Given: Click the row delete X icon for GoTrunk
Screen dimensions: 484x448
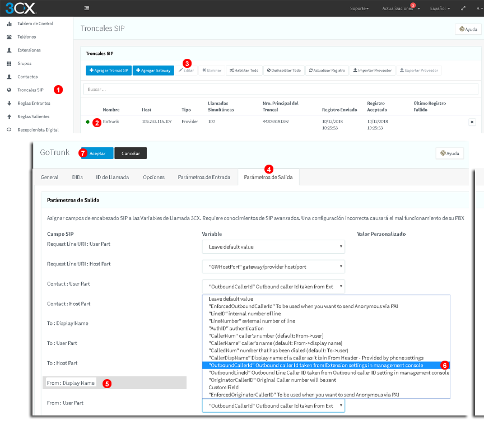Looking at the screenshot, I should (472, 122).
